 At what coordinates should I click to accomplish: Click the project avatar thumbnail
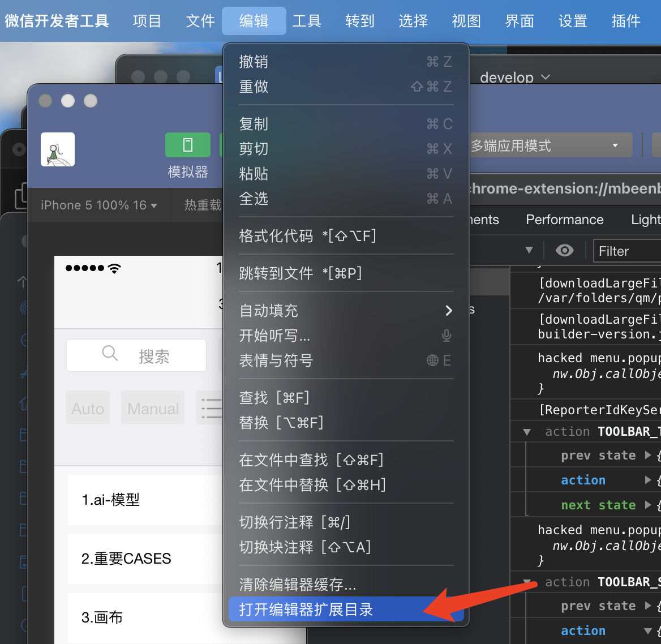pyautogui.click(x=58, y=149)
